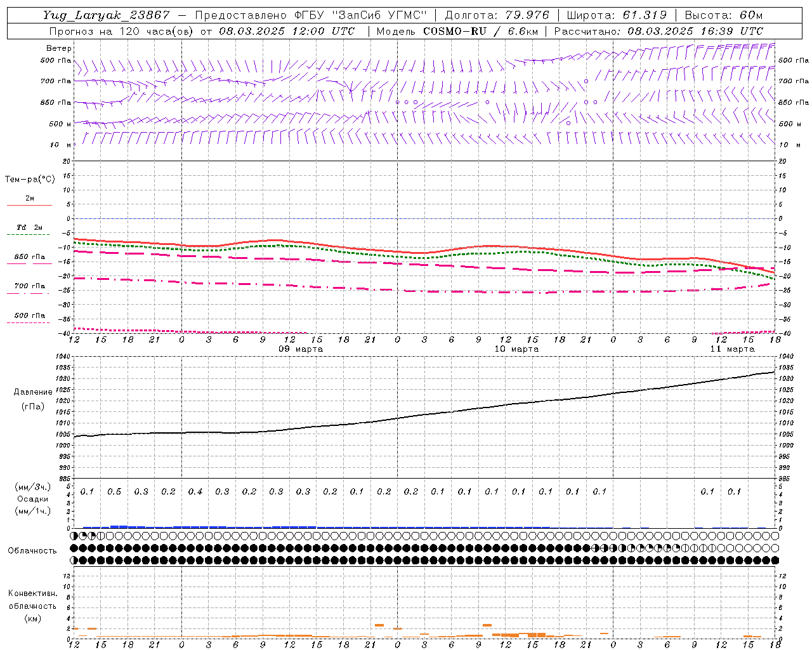Click the longitude value Долгота: 79.976
The width and height of the screenshot is (812, 650).
[497, 15]
